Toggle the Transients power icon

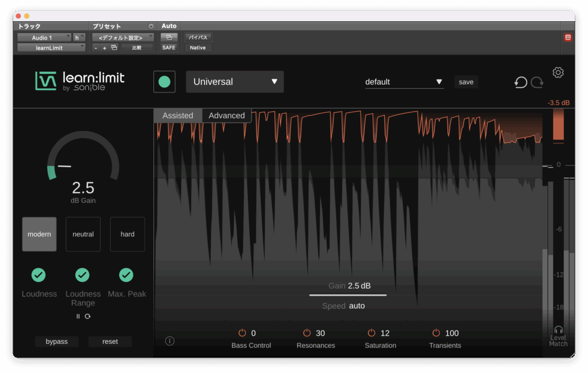pyautogui.click(x=436, y=332)
